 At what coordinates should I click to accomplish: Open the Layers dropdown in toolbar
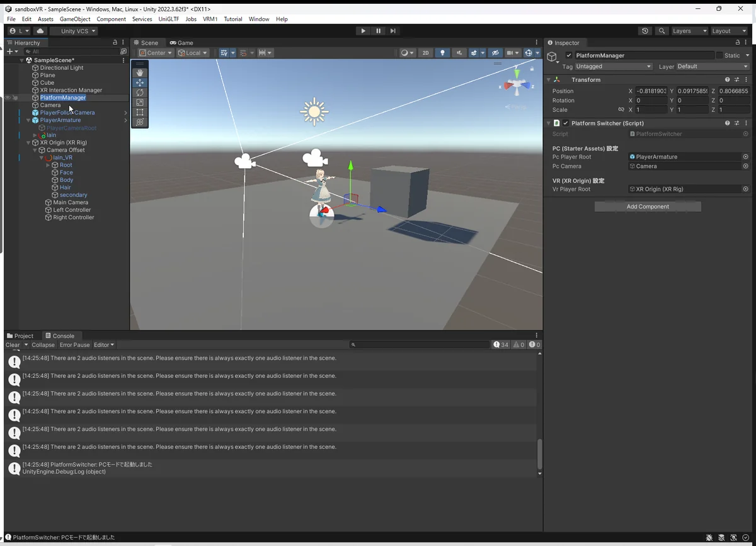coord(689,31)
